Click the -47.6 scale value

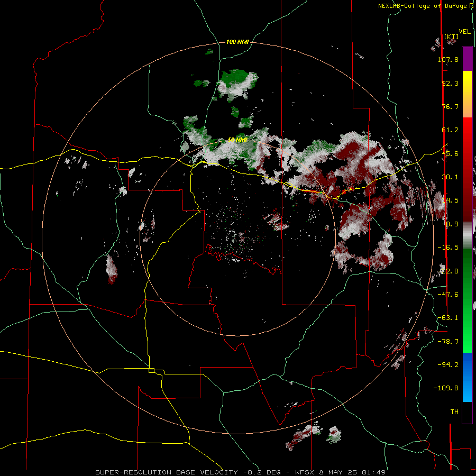pyautogui.click(x=448, y=295)
